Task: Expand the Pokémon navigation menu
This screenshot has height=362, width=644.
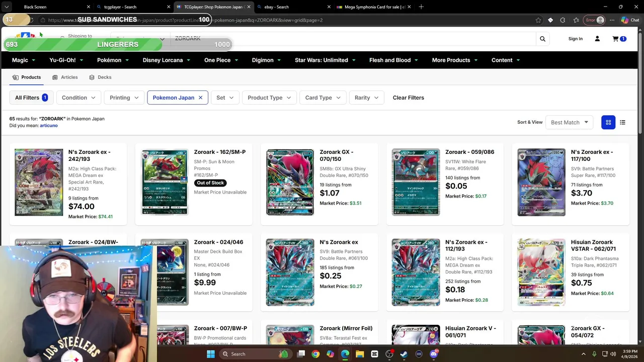Action: tap(113, 60)
